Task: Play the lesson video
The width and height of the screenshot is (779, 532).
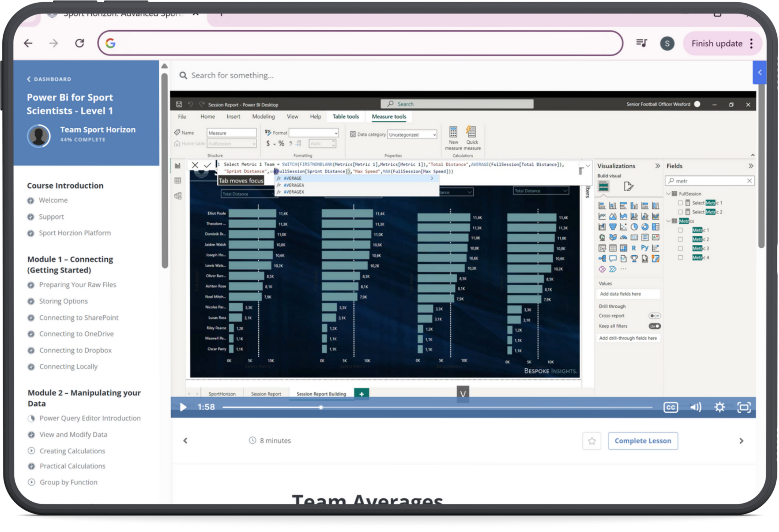Action: pos(183,407)
